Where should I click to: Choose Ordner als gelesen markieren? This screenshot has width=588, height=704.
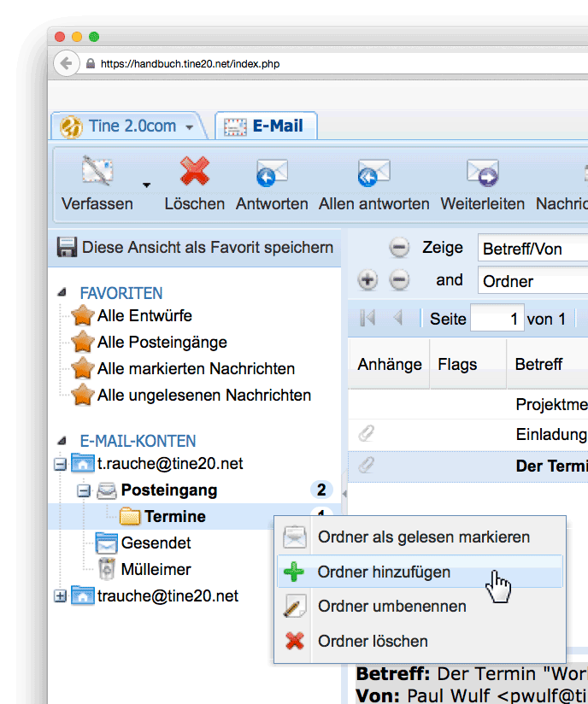(x=420, y=537)
